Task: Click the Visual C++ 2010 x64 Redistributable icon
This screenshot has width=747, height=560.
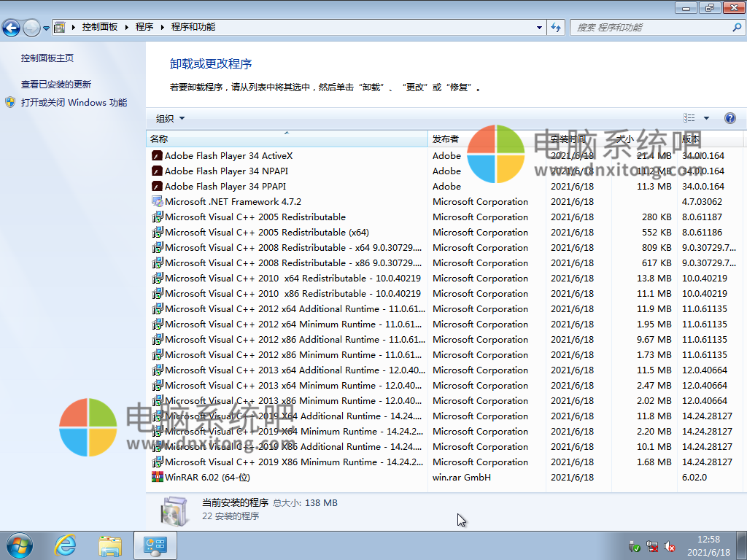Action: tap(158, 278)
